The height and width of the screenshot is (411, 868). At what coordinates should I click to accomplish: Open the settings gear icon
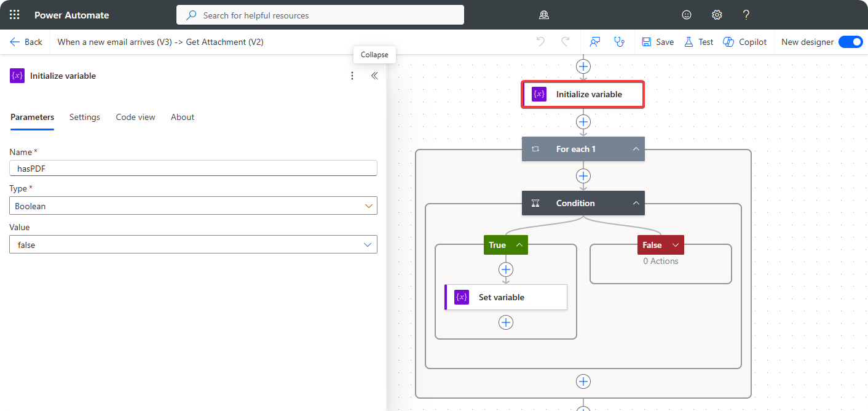tap(717, 15)
